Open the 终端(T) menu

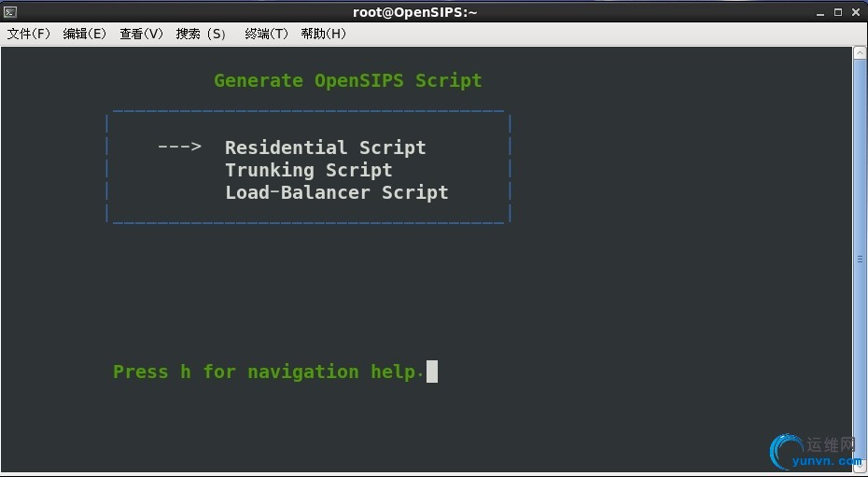pos(267,34)
